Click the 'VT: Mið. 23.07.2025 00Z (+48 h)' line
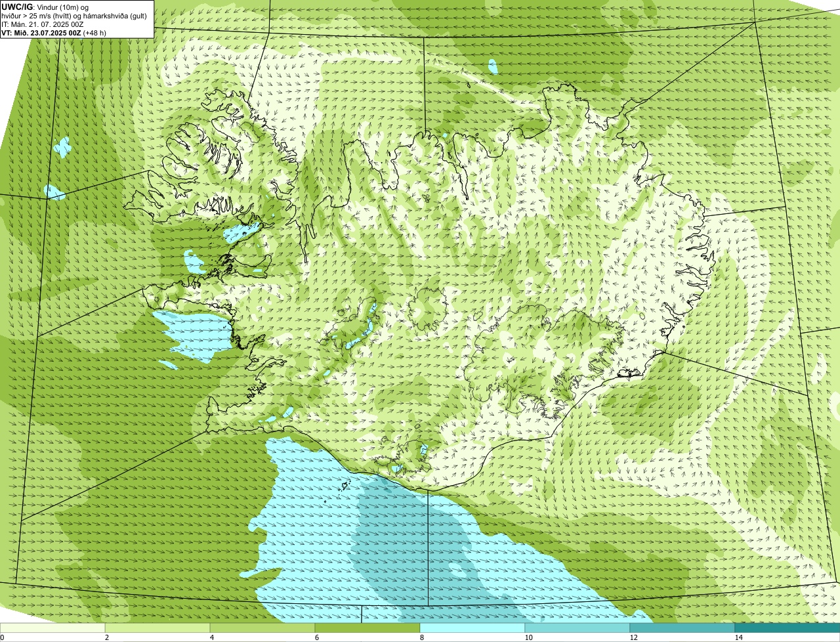The width and height of the screenshot is (840, 642). tap(54, 33)
